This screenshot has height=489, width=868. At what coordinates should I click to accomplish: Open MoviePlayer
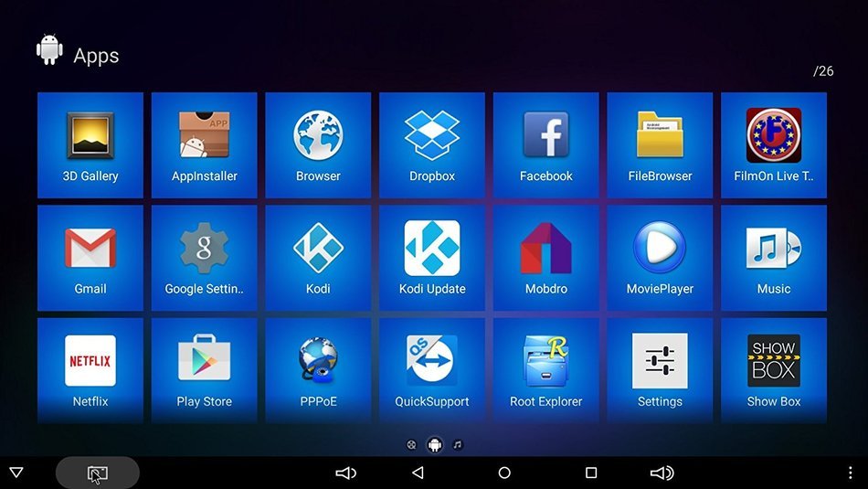pos(660,258)
